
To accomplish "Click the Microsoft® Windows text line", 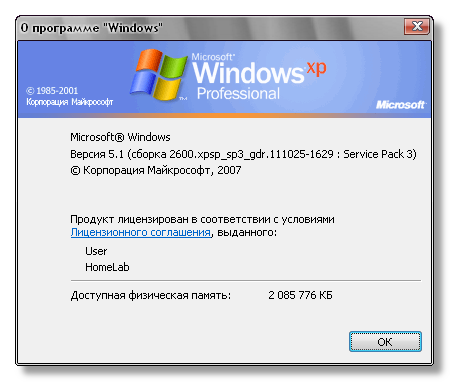I will tap(120, 137).
